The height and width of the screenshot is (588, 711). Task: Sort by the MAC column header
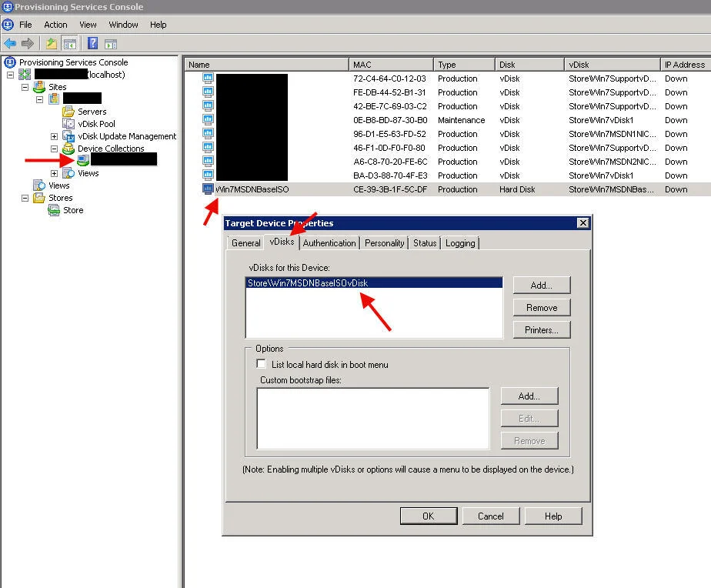tap(391, 65)
